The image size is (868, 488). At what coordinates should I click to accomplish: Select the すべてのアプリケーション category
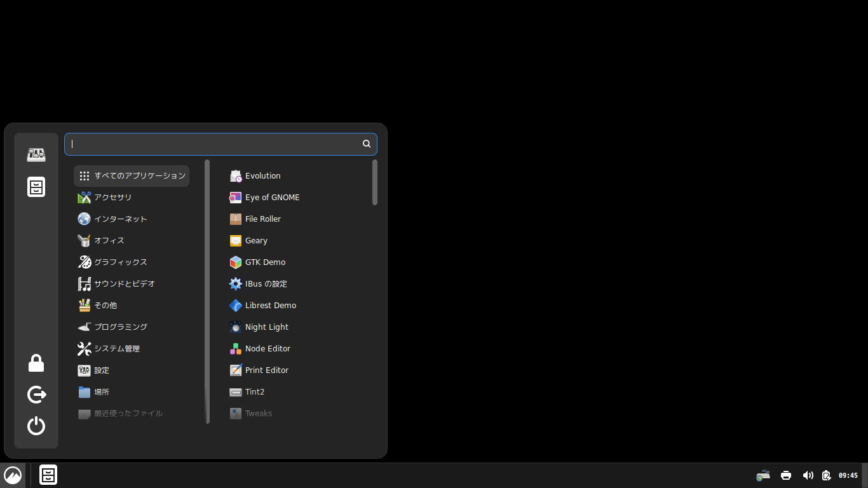[132, 176]
